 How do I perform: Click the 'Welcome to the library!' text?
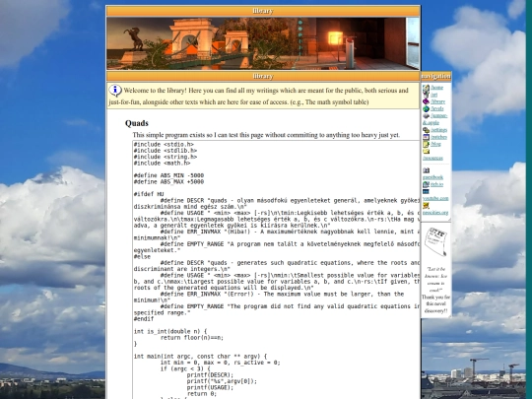coord(155,91)
